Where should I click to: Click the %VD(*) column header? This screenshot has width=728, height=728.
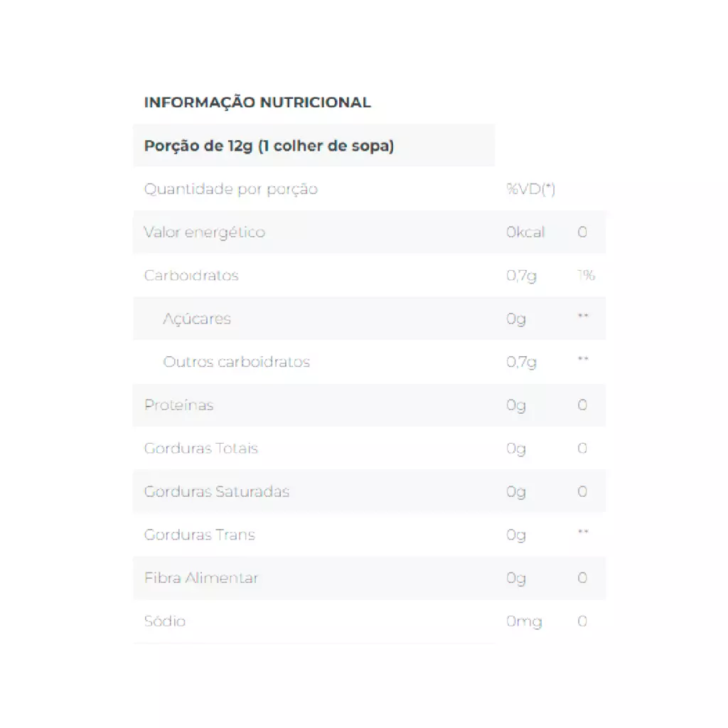coord(530,189)
